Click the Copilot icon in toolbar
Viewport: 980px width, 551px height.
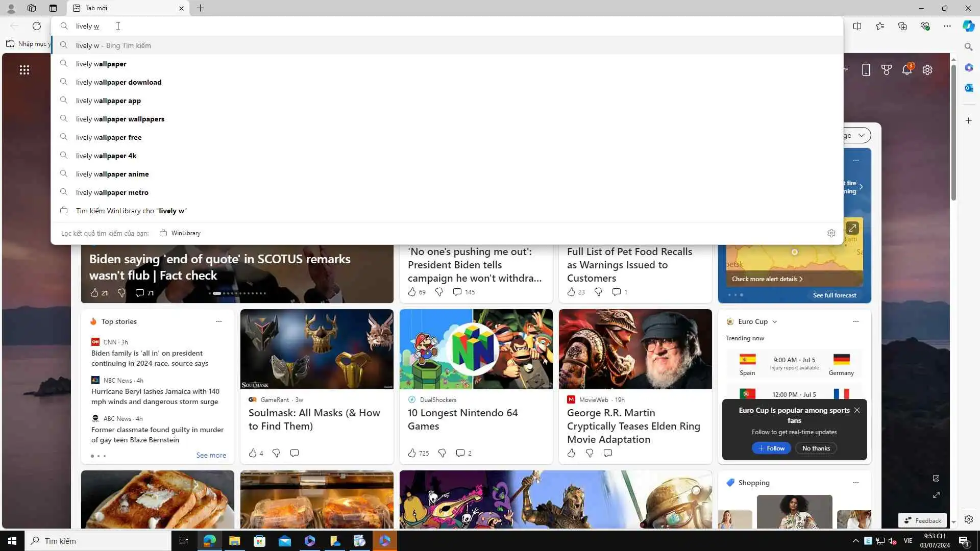pos(968,26)
